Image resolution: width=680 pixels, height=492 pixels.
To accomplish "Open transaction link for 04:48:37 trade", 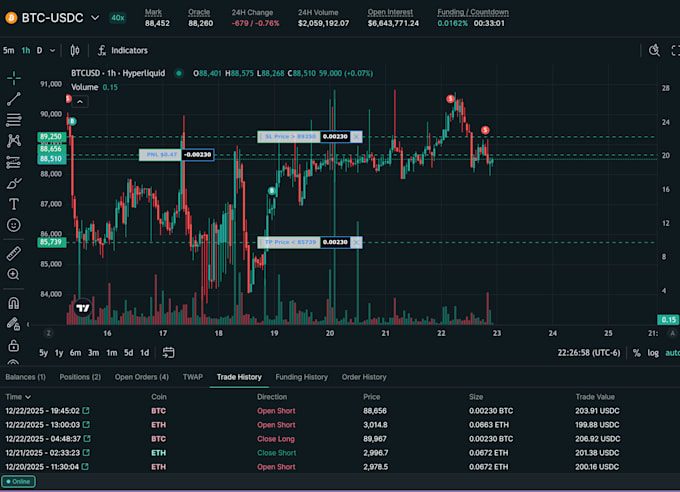I will tap(87, 439).
